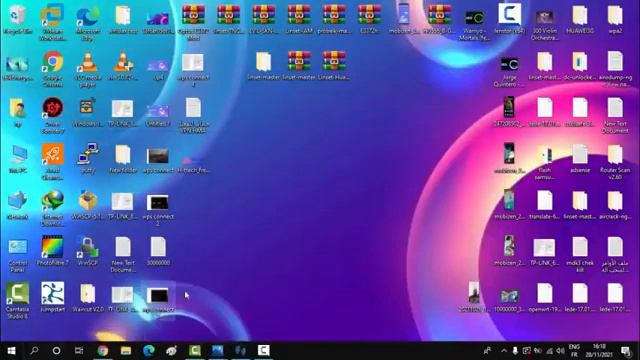Open the openwrt-19 file icon

(x=545, y=298)
